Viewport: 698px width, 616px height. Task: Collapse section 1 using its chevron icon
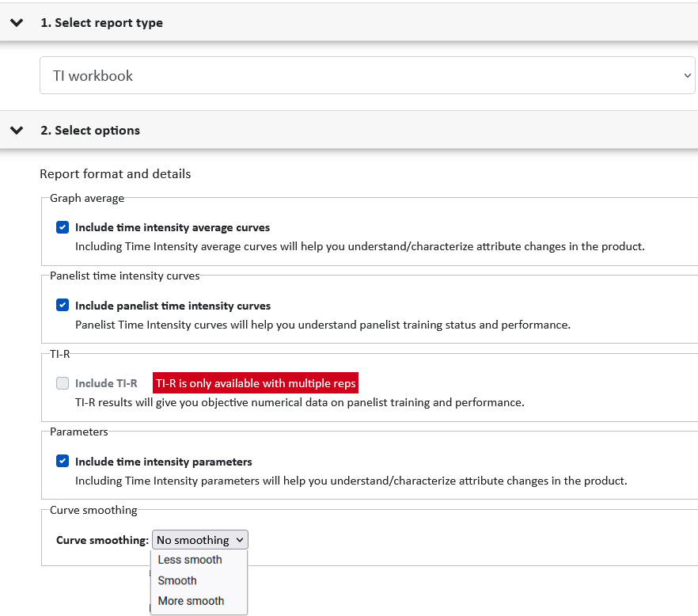pyautogui.click(x=17, y=23)
